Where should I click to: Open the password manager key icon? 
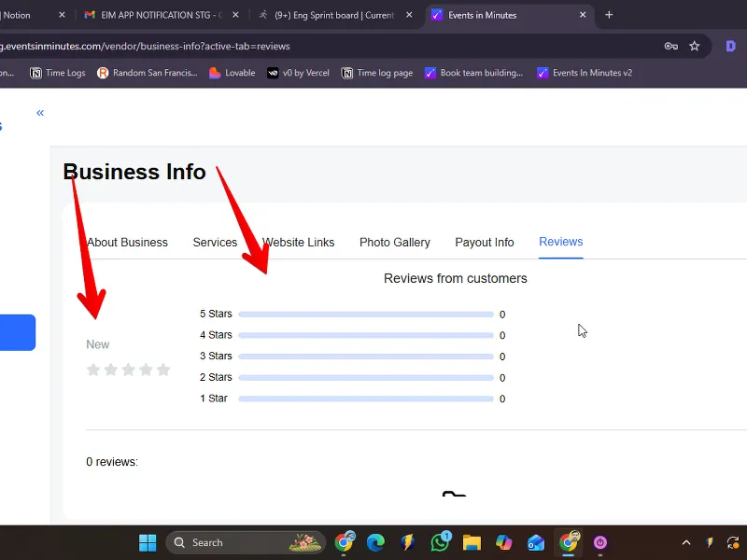(670, 46)
